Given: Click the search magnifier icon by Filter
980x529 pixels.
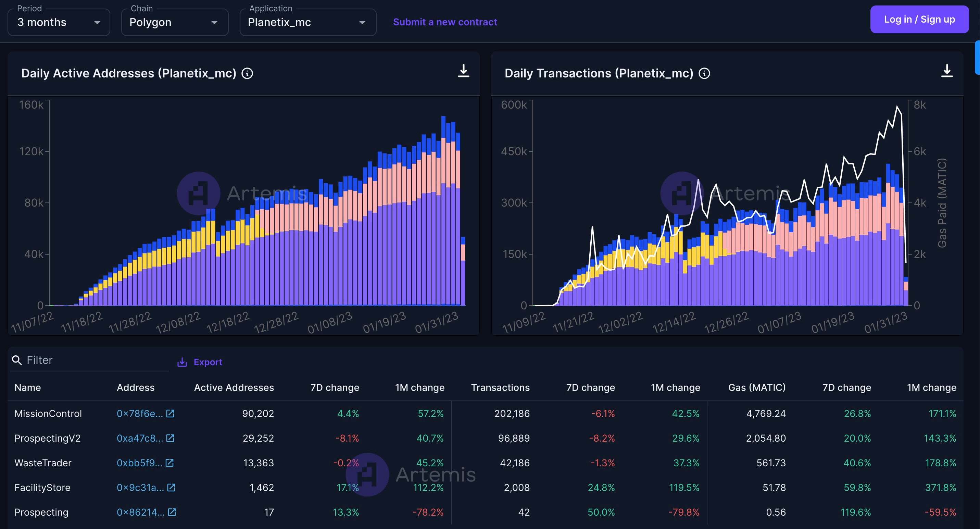Looking at the screenshot, I should 17,360.
